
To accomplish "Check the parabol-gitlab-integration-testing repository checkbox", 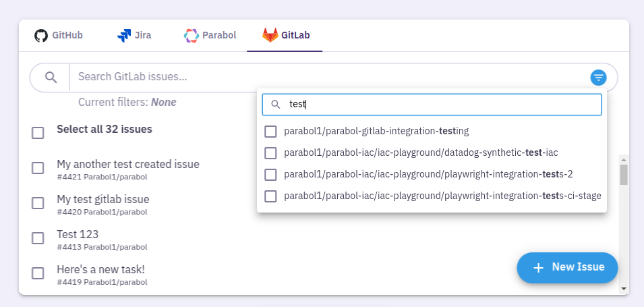I will coord(270,131).
